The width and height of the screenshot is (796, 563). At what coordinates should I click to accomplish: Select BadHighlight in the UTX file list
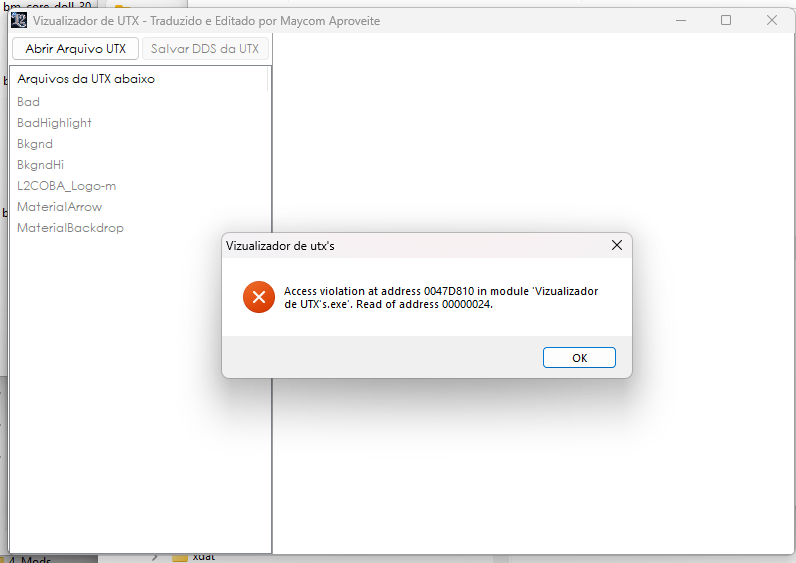[x=54, y=123]
